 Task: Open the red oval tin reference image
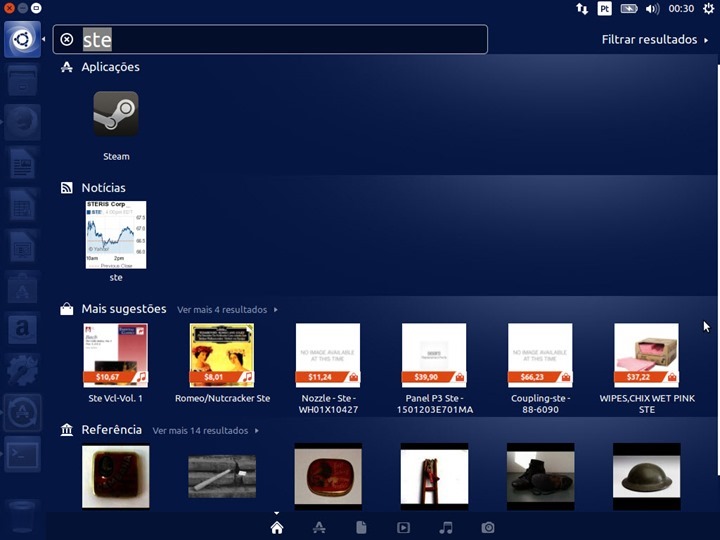pyautogui.click(x=328, y=477)
